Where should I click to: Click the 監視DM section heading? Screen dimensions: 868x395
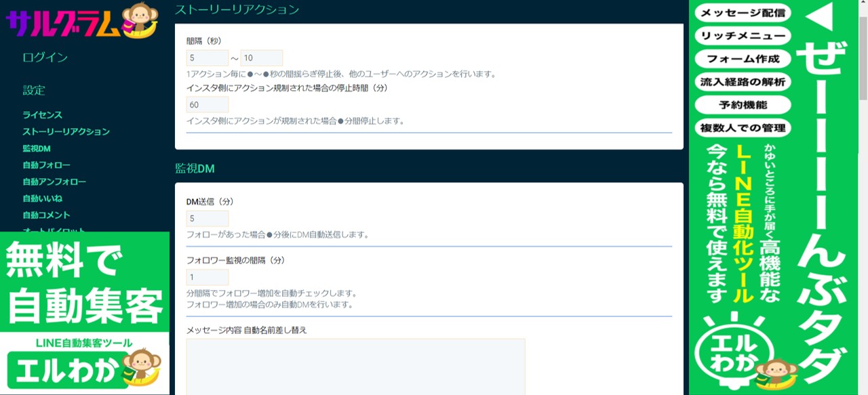[x=195, y=169]
